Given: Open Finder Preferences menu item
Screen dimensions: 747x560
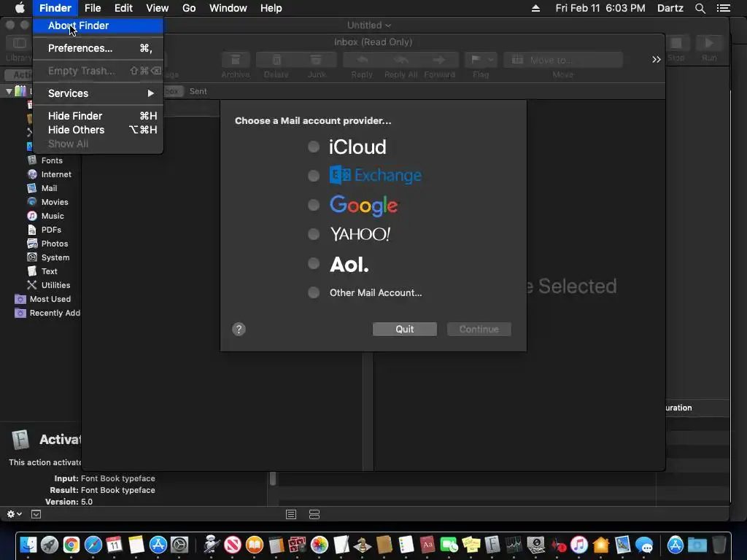Looking at the screenshot, I should 98,48.
